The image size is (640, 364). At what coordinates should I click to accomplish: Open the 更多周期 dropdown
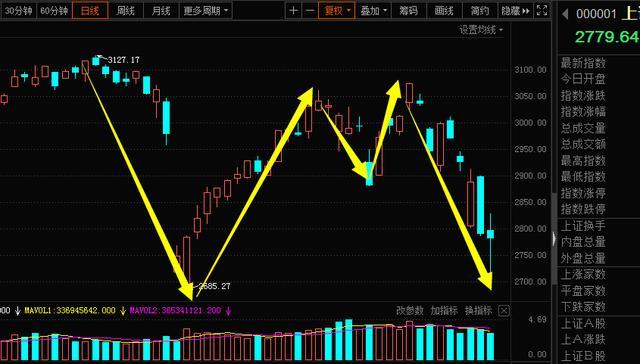click(206, 11)
